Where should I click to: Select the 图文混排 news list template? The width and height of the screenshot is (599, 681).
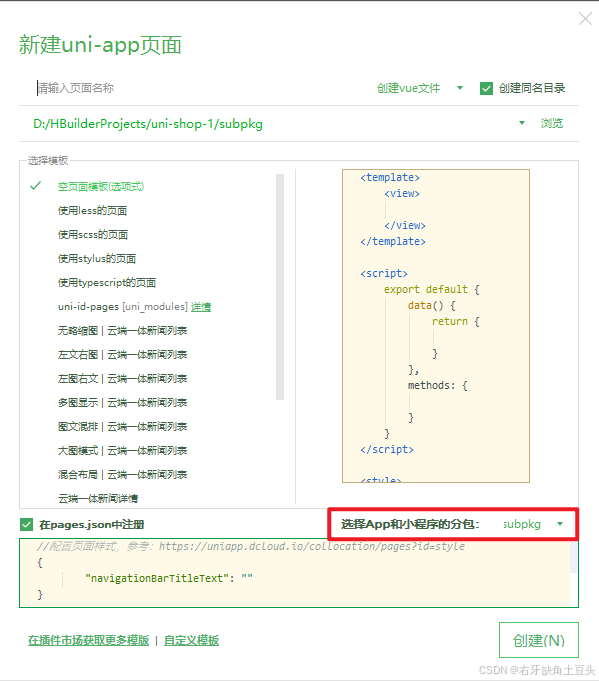click(x=122, y=426)
